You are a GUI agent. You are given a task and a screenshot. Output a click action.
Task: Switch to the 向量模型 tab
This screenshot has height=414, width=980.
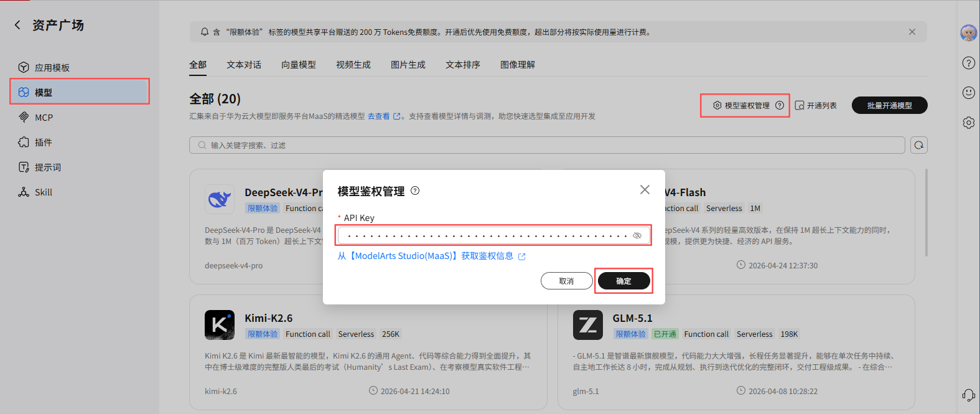(299, 65)
